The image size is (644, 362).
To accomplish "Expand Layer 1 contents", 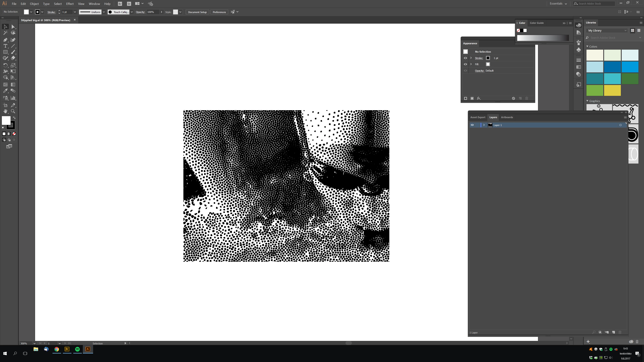I will tap(484, 125).
